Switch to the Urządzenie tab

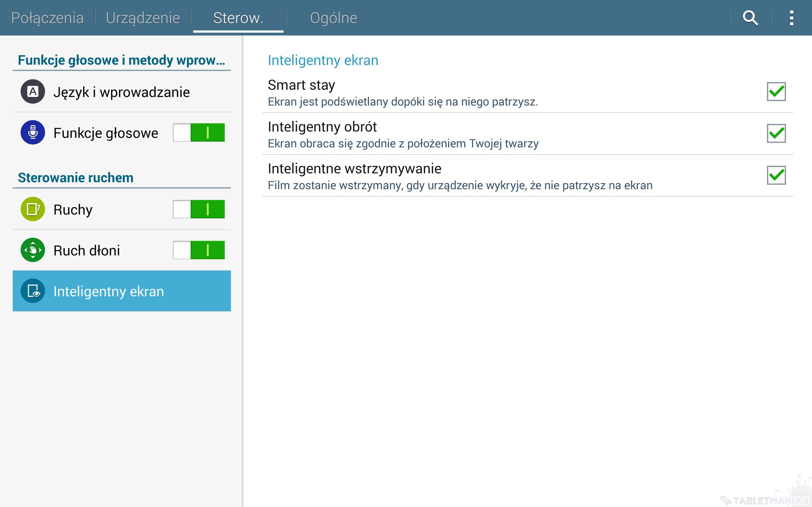pyautogui.click(x=143, y=18)
